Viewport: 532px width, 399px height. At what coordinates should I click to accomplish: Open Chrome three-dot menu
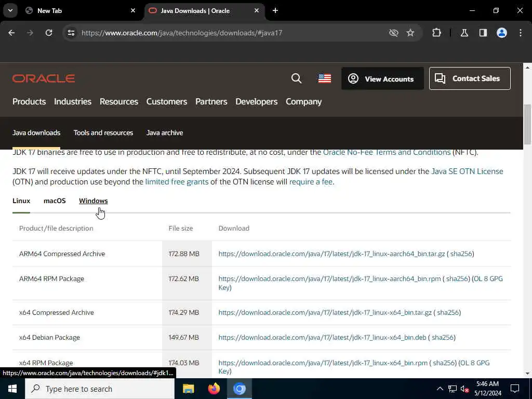521,33
